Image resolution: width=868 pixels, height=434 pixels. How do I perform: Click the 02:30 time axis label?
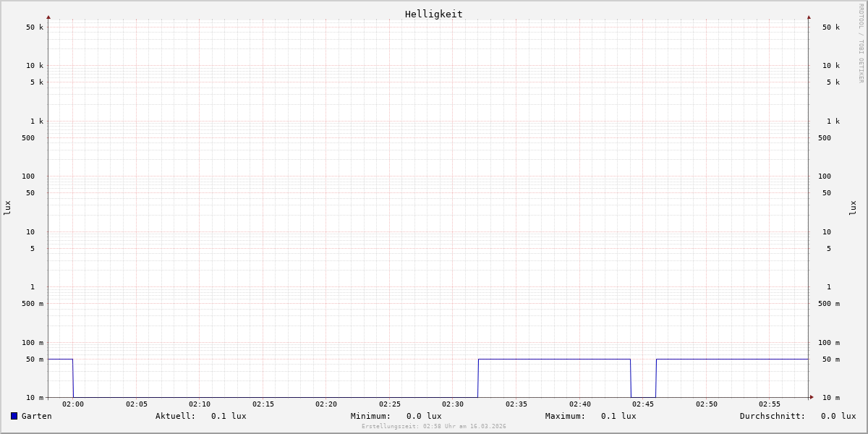click(453, 404)
